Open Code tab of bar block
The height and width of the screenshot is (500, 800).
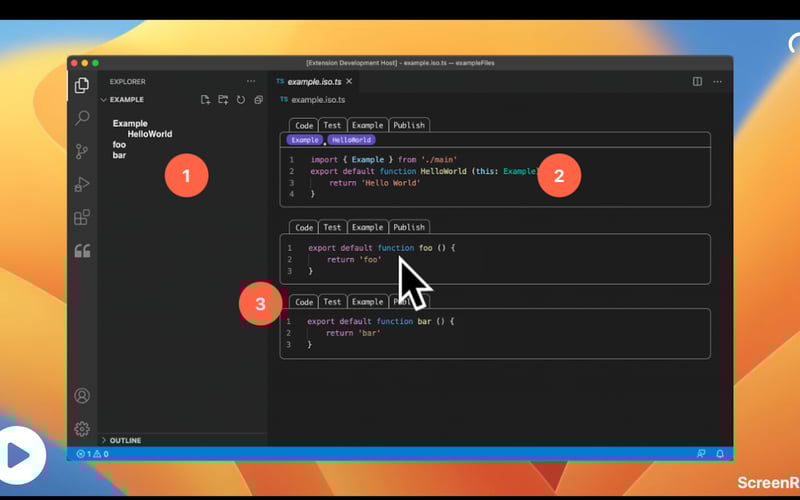[x=304, y=302]
